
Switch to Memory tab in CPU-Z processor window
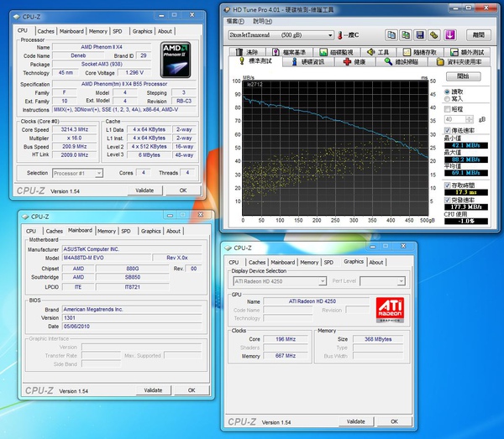coord(98,31)
